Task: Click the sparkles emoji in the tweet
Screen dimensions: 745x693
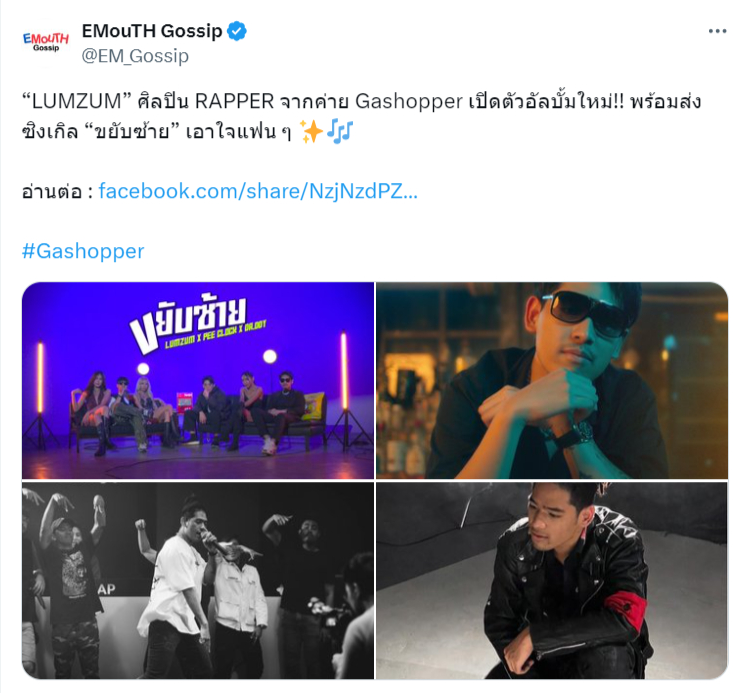Action: tap(312, 132)
